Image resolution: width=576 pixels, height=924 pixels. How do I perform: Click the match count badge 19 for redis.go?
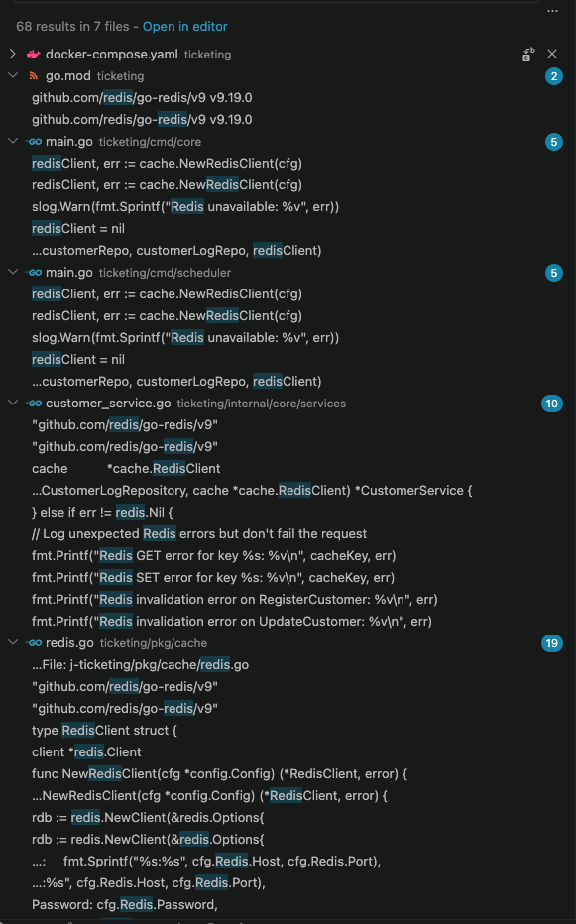tap(552, 642)
